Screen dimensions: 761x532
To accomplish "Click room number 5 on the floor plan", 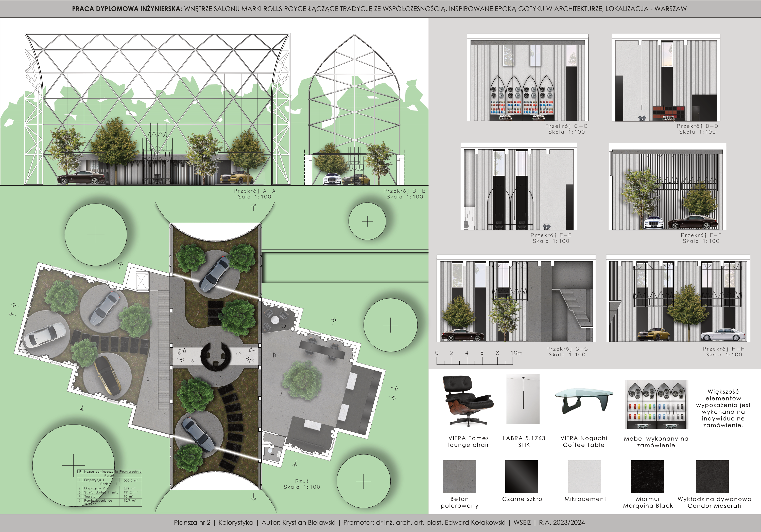I will click(283, 325).
